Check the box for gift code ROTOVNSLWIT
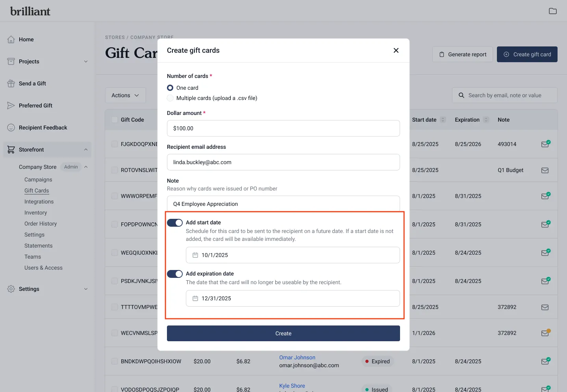The height and width of the screenshot is (392, 567). pyautogui.click(x=115, y=170)
